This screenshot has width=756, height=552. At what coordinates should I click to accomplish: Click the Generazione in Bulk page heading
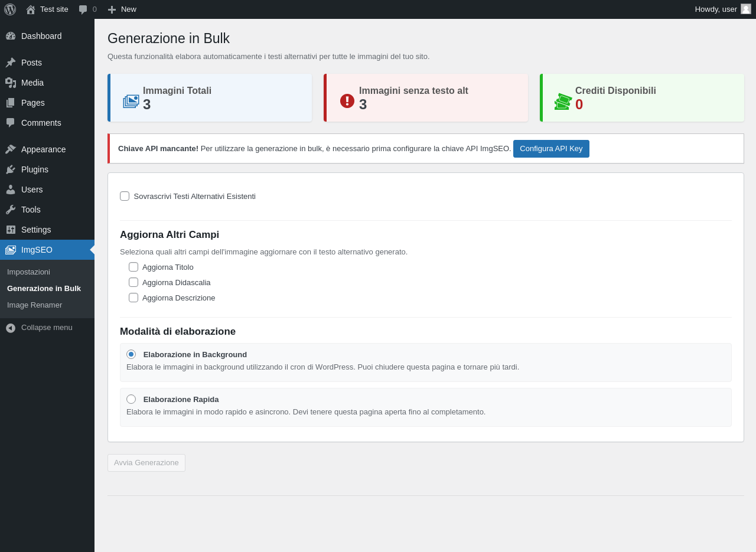[x=168, y=38]
